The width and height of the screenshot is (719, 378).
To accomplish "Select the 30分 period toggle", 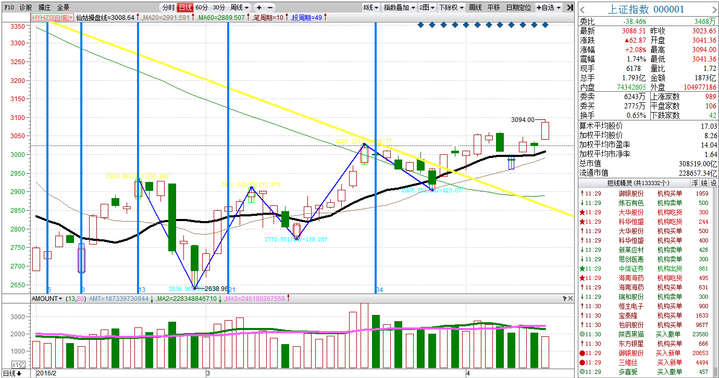I will (219, 7).
